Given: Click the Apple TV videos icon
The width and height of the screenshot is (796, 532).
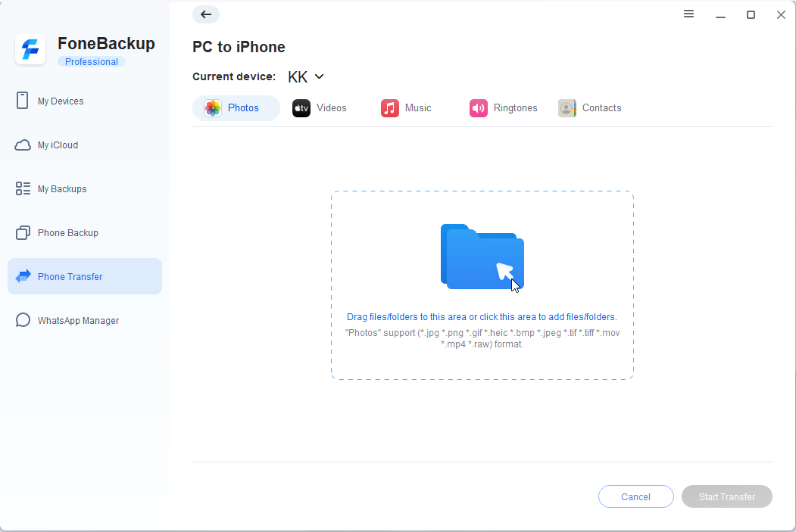Looking at the screenshot, I should pyautogui.click(x=301, y=108).
